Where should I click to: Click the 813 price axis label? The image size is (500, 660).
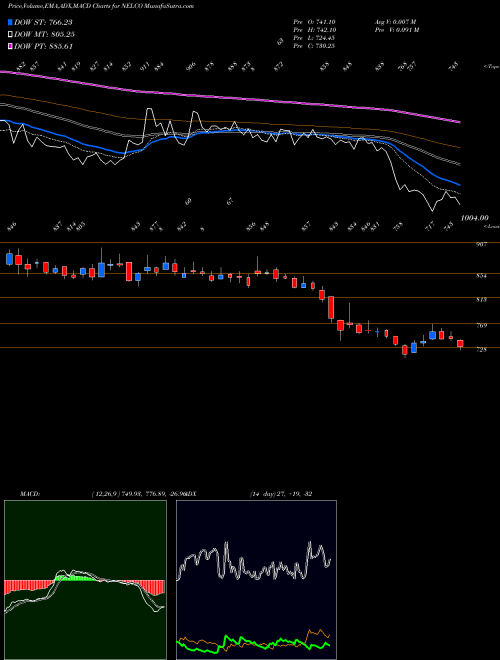[x=482, y=300]
